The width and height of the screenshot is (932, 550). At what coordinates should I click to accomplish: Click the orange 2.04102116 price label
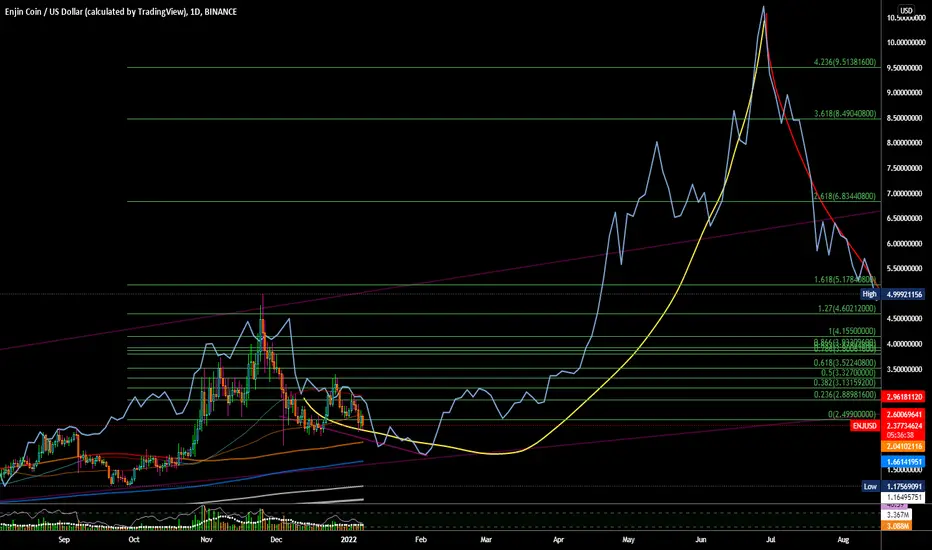[904, 446]
